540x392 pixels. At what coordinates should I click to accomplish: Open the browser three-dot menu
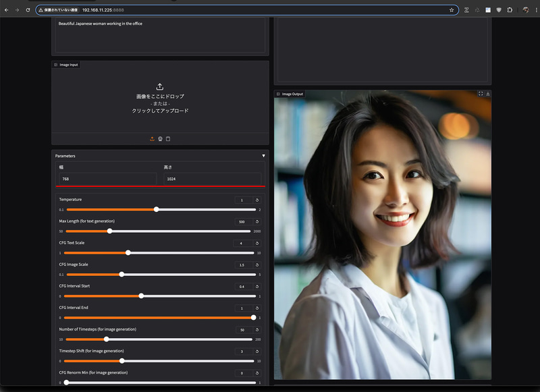[x=536, y=10]
